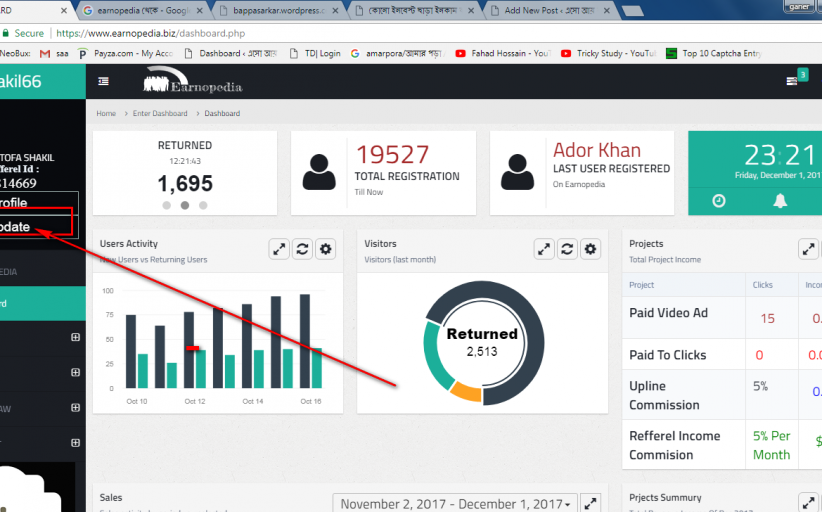The width and height of the screenshot is (822, 512).
Task: Click the refresh icon on Visitors panel
Action: click(567, 249)
